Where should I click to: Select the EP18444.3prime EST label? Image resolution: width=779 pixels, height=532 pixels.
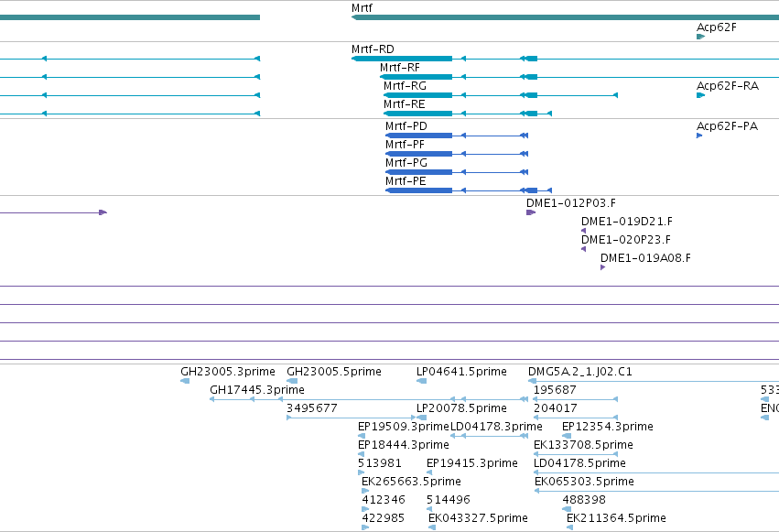(x=404, y=445)
